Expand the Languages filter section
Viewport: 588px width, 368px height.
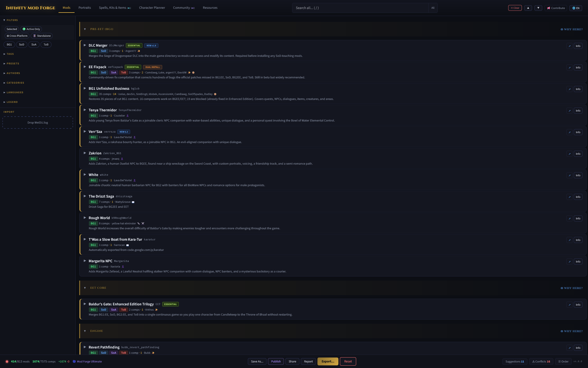[13, 92]
